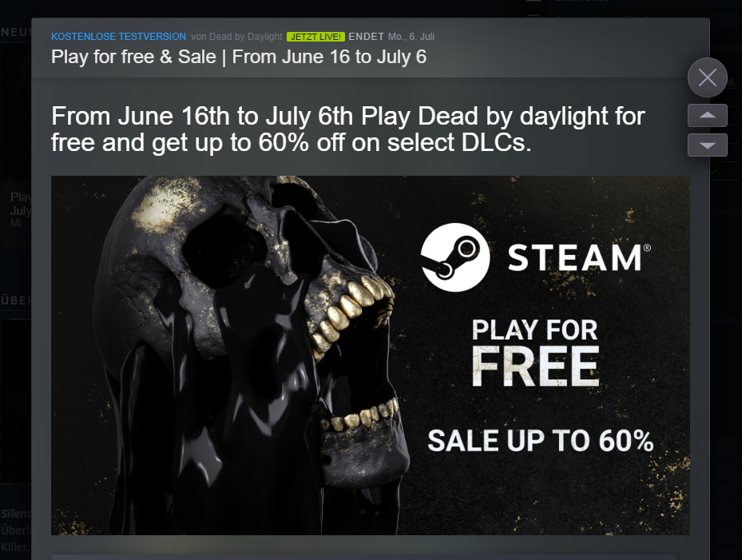Open the KOSTENLOSE TESTVERSION category link
The width and height of the screenshot is (742, 560).
[118, 37]
